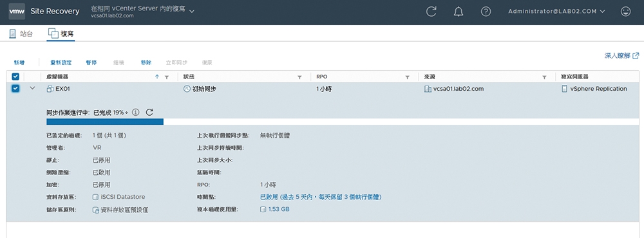Filter the 狀態 column
The height and width of the screenshot is (238, 644).
tap(299, 77)
